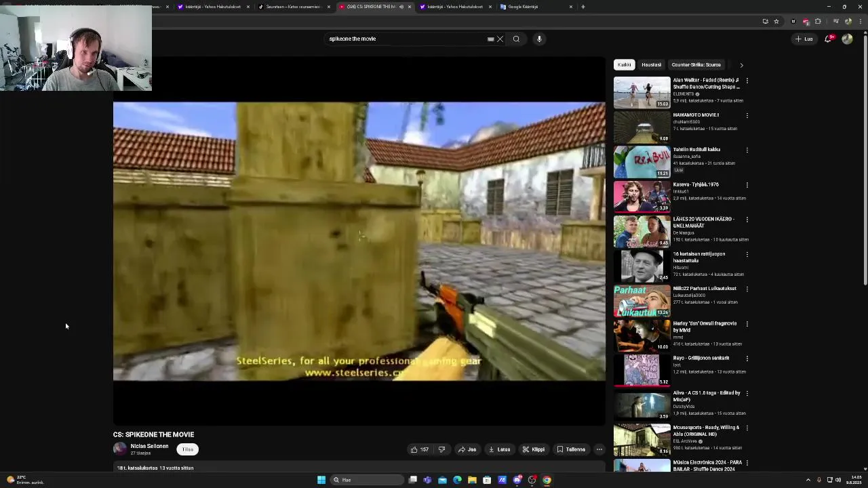Screen dimensions: 868x488
Task: Open Rayo - Grillijonon sankarit title
Action: [701, 358]
